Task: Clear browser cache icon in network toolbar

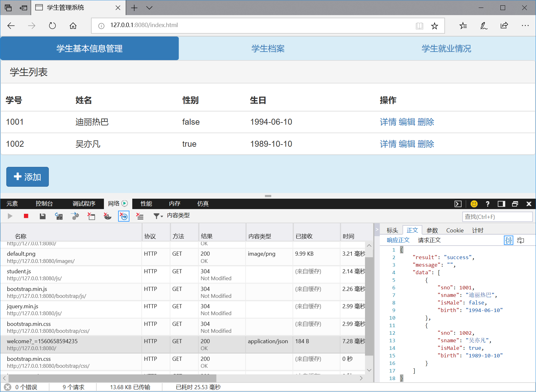Action: tap(91, 216)
